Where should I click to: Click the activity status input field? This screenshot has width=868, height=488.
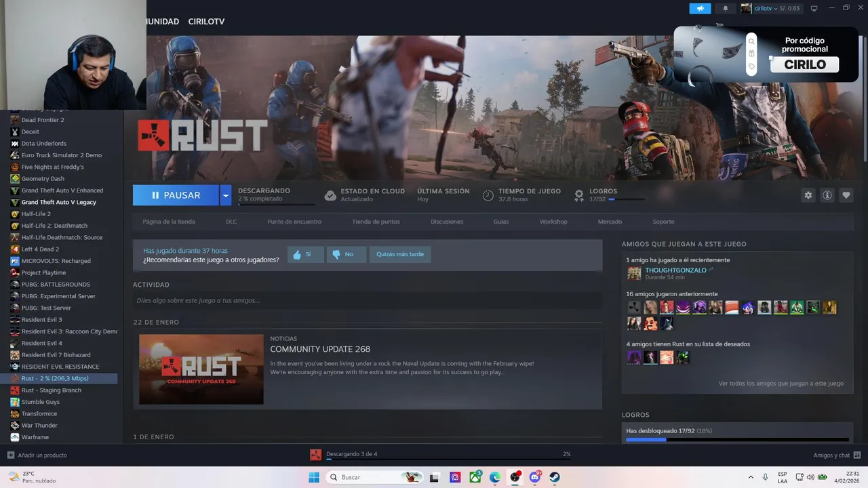(368, 300)
